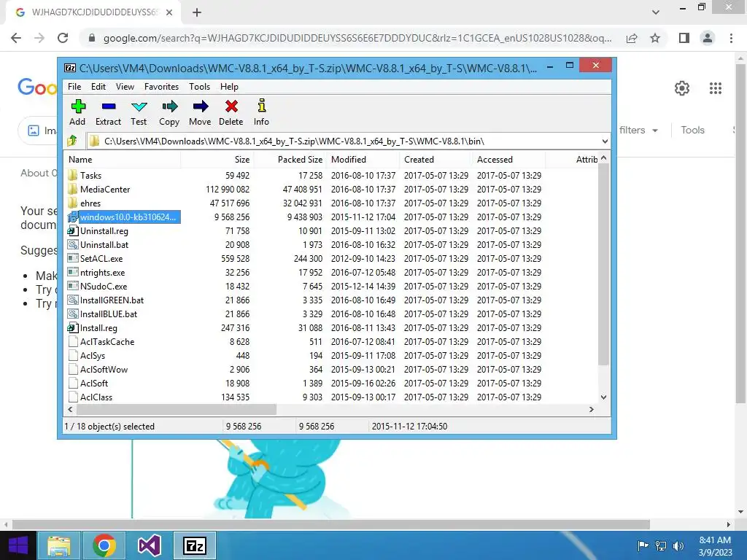This screenshot has height=560, width=747.
Task: Click the Delete toolbar icon
Action: [x=231, y=106]
